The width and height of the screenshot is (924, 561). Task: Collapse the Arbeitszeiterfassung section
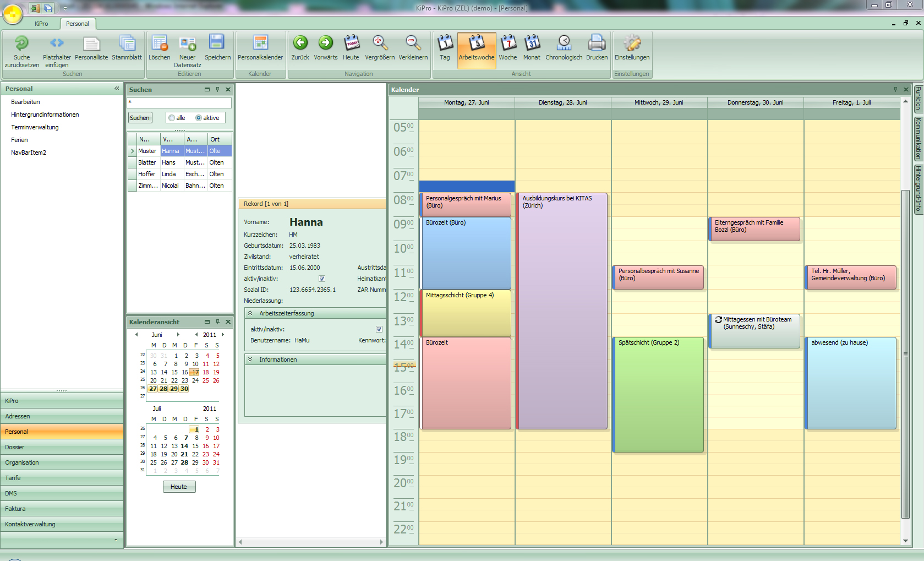[x=250, y=313]
